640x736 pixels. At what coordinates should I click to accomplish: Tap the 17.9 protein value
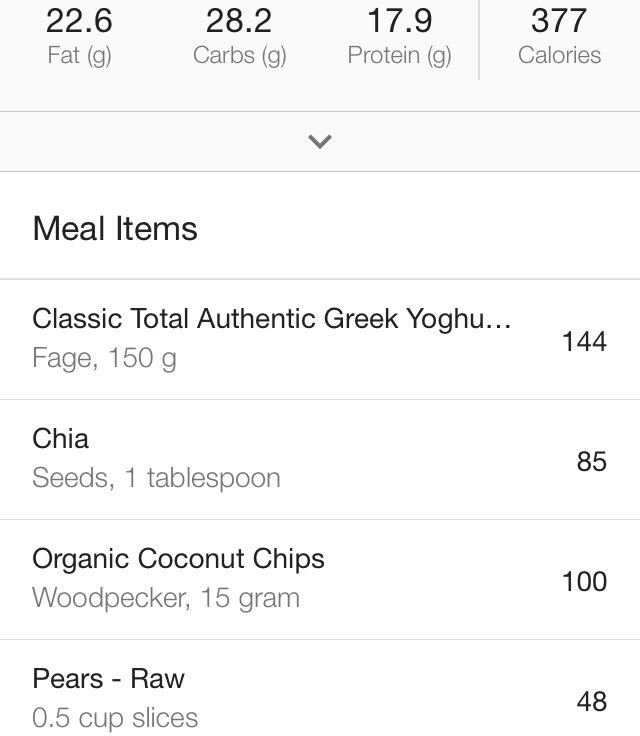(x=399, y=20)
